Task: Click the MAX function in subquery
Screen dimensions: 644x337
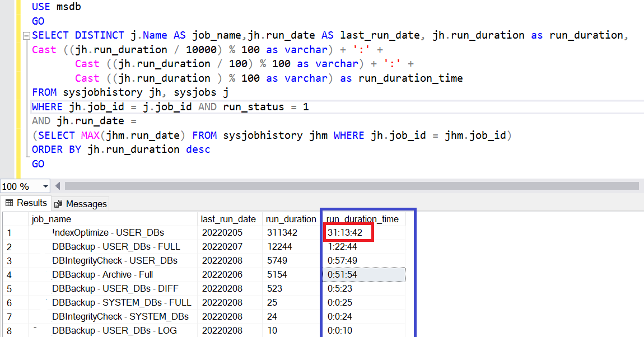Action: [90, 135]
